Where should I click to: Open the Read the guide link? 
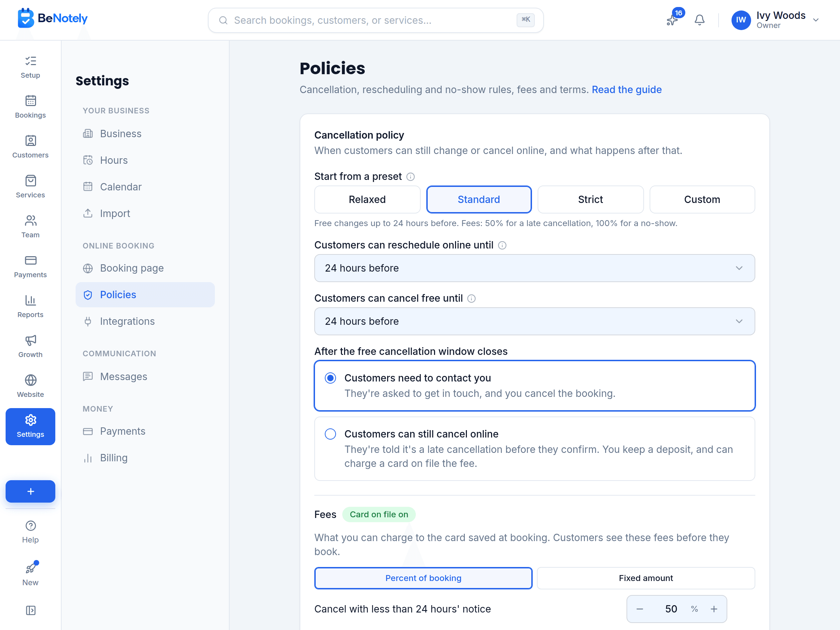pos(626,90)
